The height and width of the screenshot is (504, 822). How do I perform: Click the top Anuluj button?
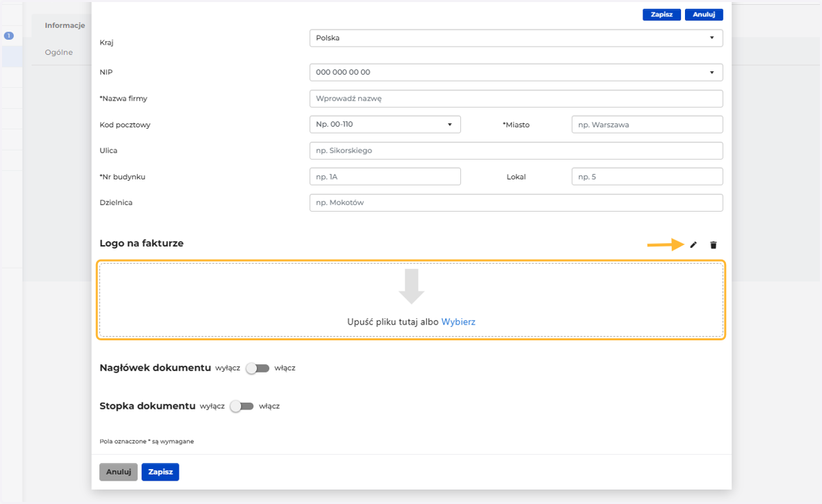click(704, 14)
